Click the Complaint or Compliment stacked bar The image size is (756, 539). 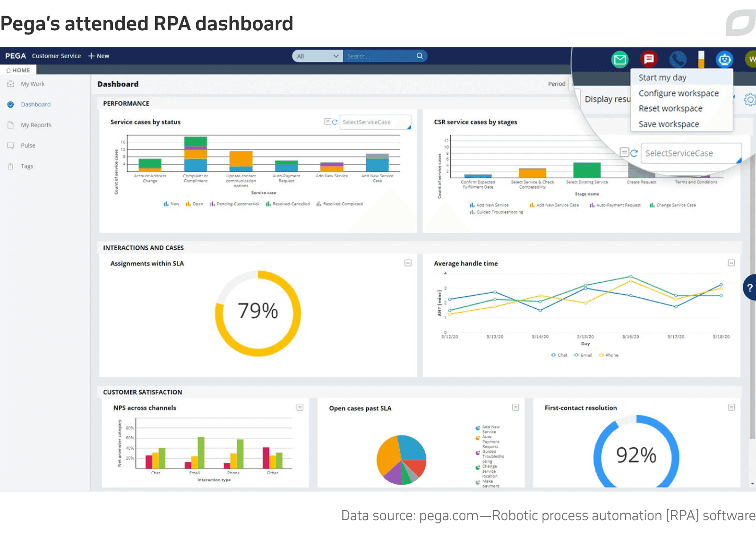[196, 154]
